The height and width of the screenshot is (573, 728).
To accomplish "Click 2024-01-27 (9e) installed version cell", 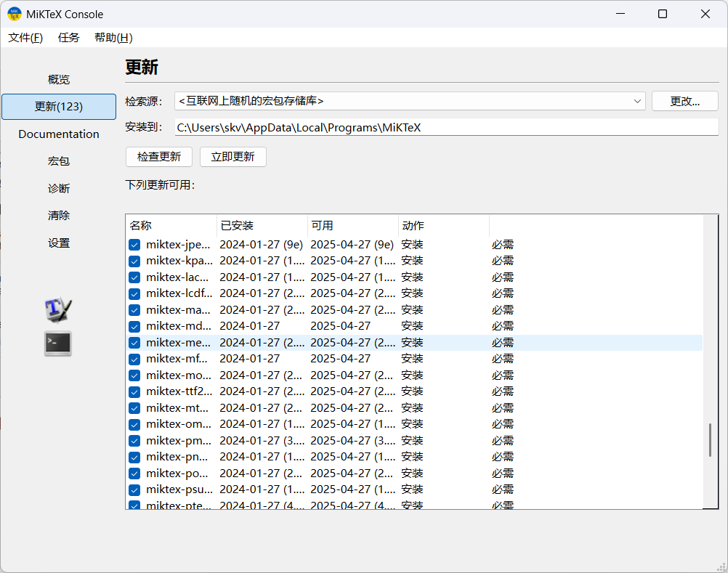I will tap(262, 245).
